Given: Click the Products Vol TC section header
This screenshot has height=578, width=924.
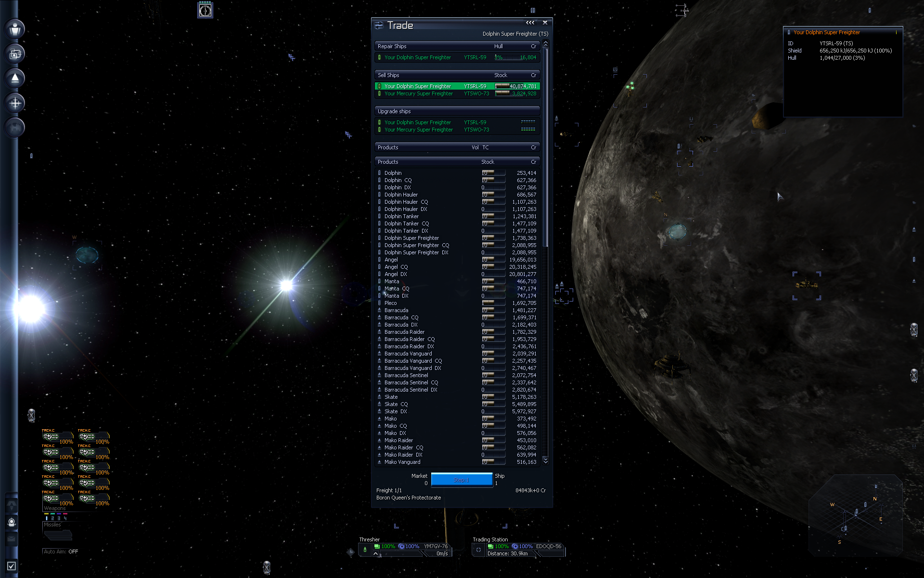Looking at the screenshot, I should tap(457, 147).
